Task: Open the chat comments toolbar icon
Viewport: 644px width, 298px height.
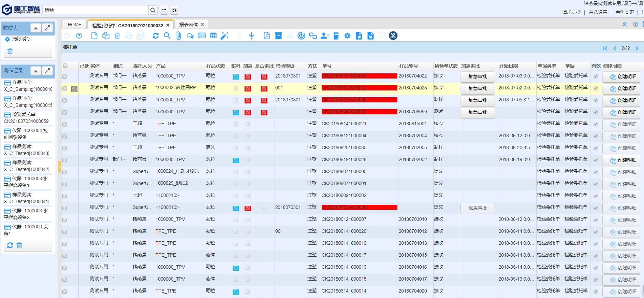Action: click(190, 36)
